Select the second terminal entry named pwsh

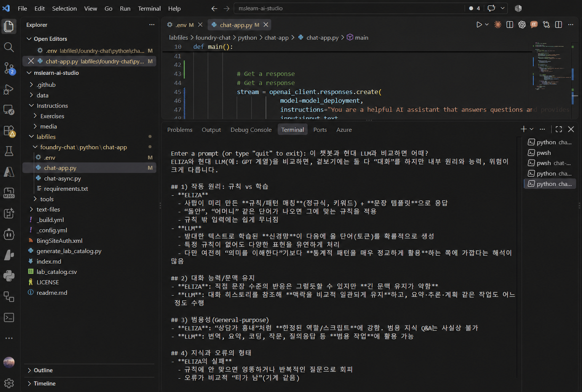[x=550, y=153]
